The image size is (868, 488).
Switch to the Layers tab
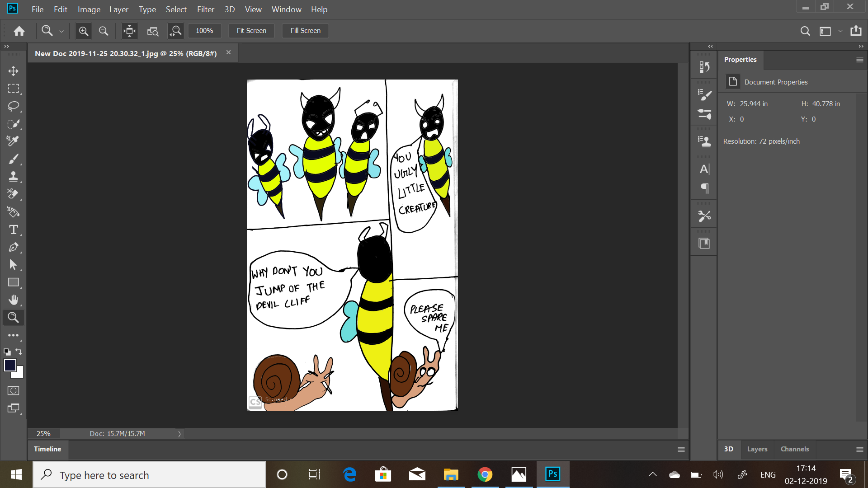[757, 449]
